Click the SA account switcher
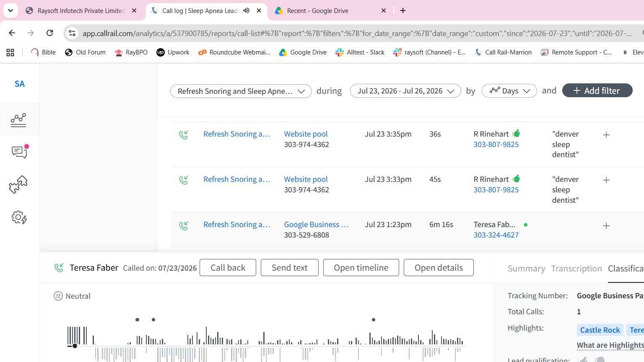644x362 pixels. pos(20,84)
